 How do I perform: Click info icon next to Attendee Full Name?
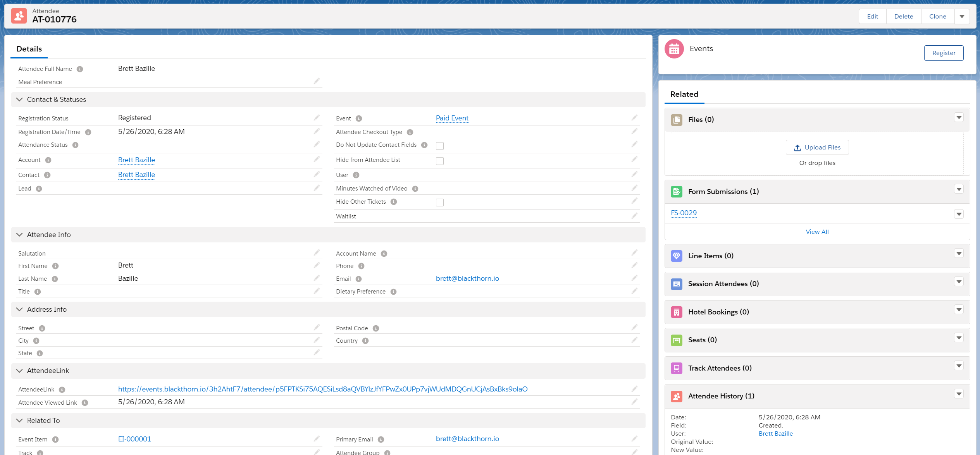pos(80,69)
